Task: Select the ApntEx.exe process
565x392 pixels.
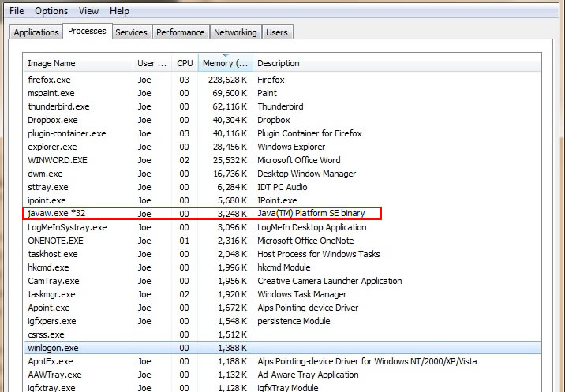Action: pyautogui.click(x=282, y=361)
